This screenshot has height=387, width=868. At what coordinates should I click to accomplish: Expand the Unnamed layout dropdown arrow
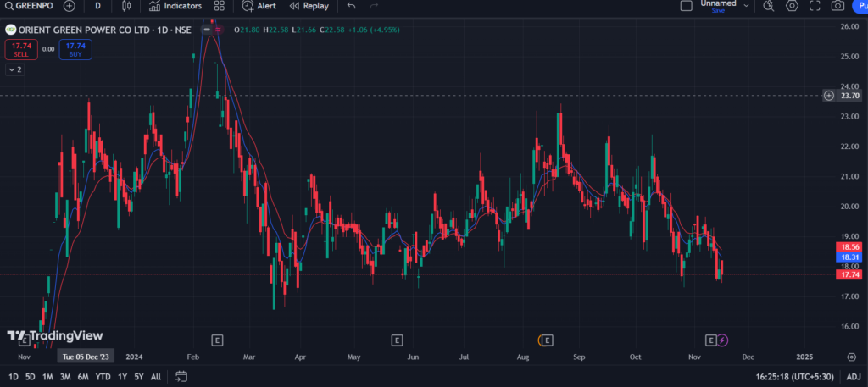pos(746,6)
